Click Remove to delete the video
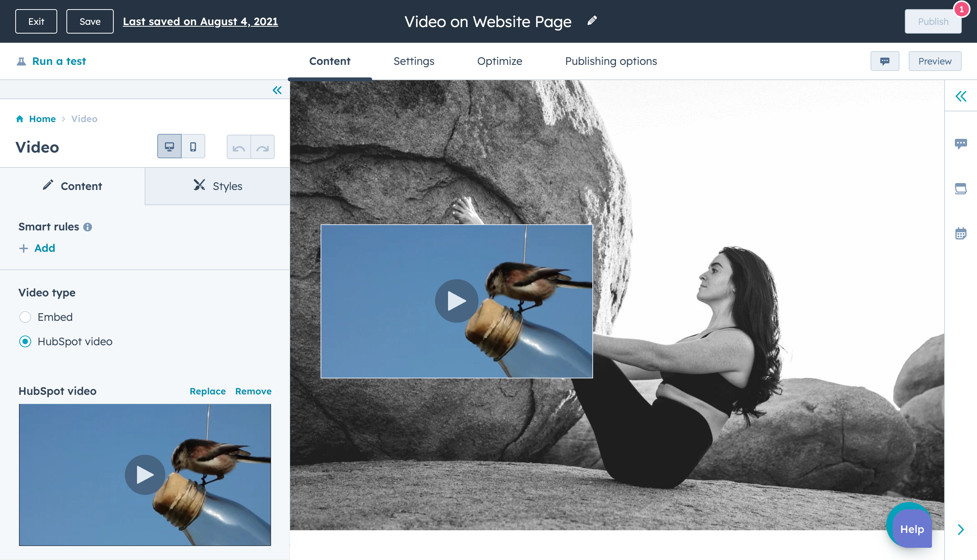The image size is (977, 560). coord(253,391)
